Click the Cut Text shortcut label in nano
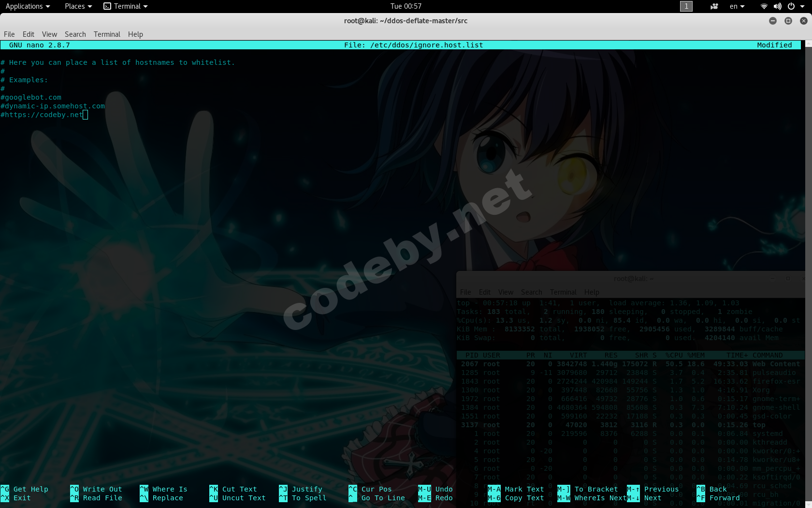The height and width of the screenshot is (508, 812). click(239, 489)
